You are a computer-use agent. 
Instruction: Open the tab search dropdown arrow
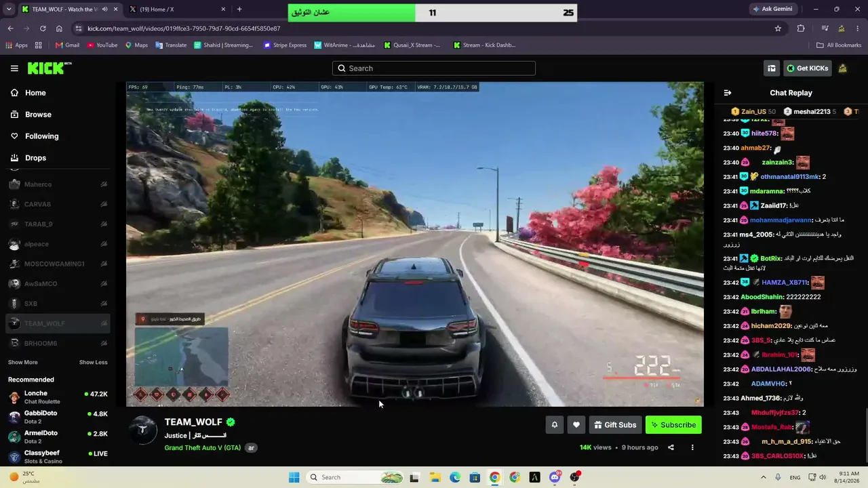click(10, 9)
